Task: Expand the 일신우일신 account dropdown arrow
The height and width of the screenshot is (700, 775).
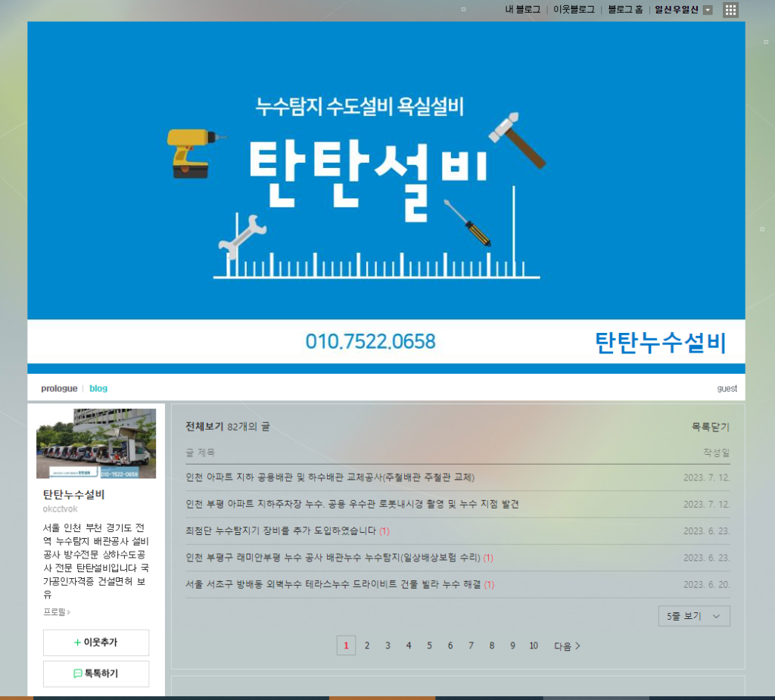Action: click(x=708, y=10)
